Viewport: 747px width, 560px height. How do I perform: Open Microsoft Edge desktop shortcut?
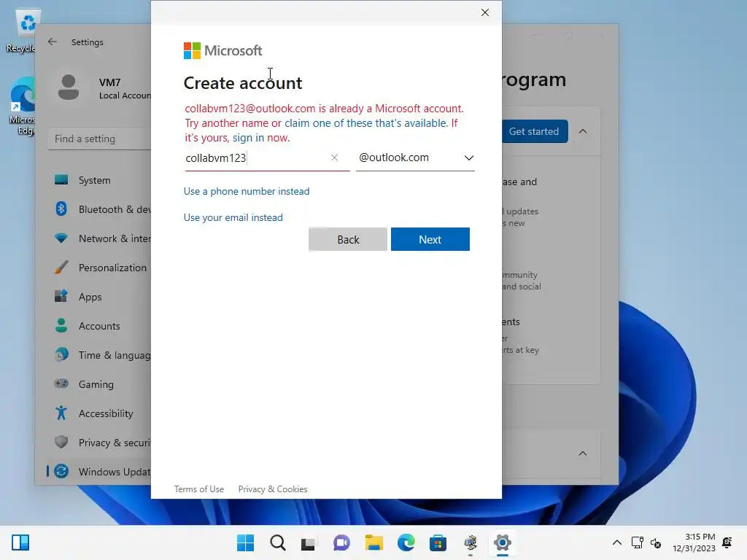[22, 106]
